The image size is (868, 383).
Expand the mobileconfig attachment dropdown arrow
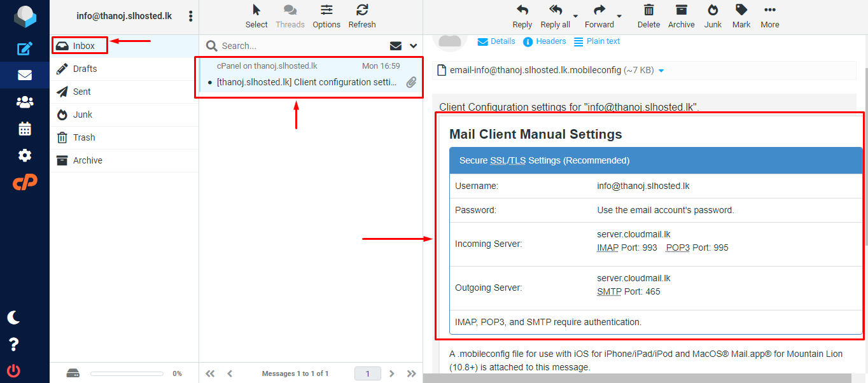661,70
